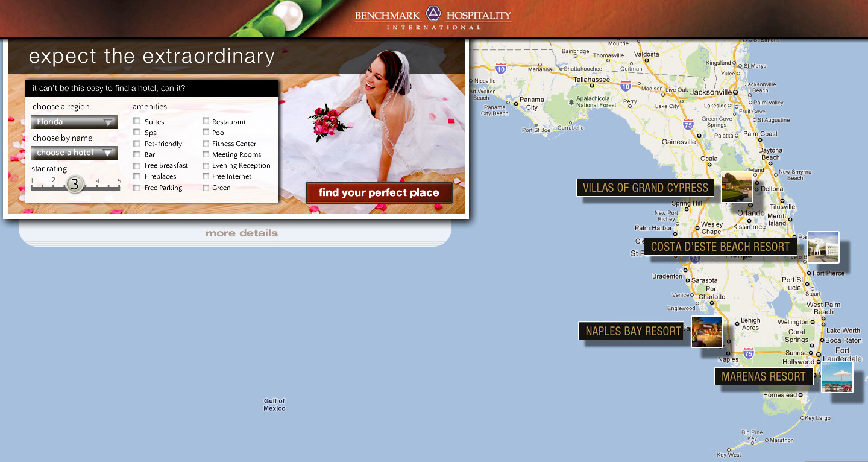This screenshot has width=868, height=462.
Task: Click the Fort Lauderdale label on map
Action: click(842, 354)
